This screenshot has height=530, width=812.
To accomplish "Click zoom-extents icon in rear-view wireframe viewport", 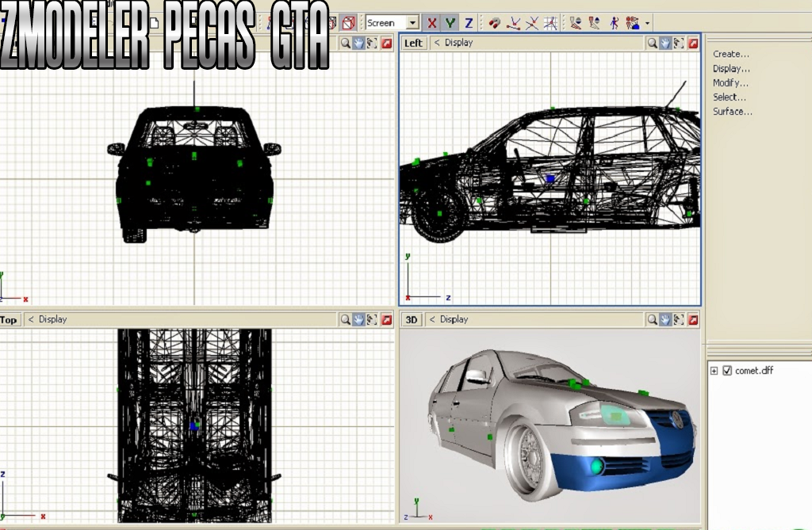I will click(x=372, y=44).
